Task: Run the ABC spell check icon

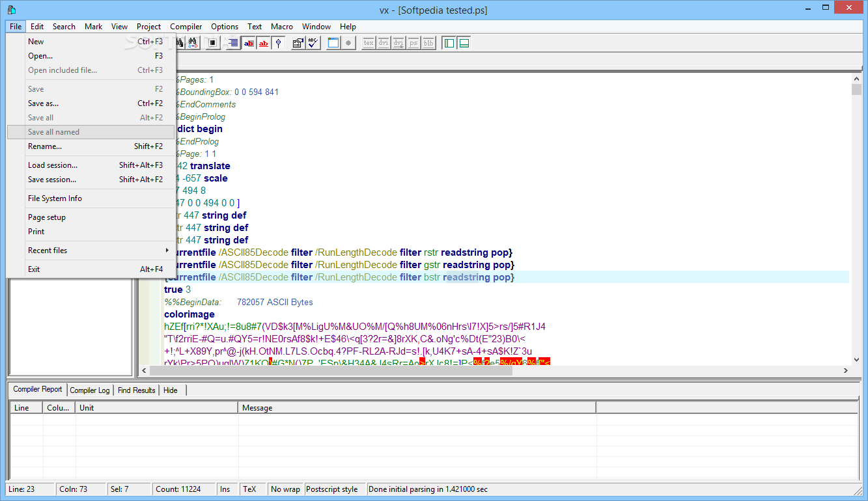Action: click(313, 43)
